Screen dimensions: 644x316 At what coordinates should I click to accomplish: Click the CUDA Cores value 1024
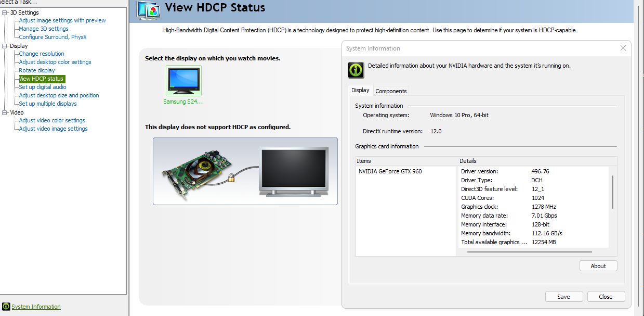click(x=538, y=198)
